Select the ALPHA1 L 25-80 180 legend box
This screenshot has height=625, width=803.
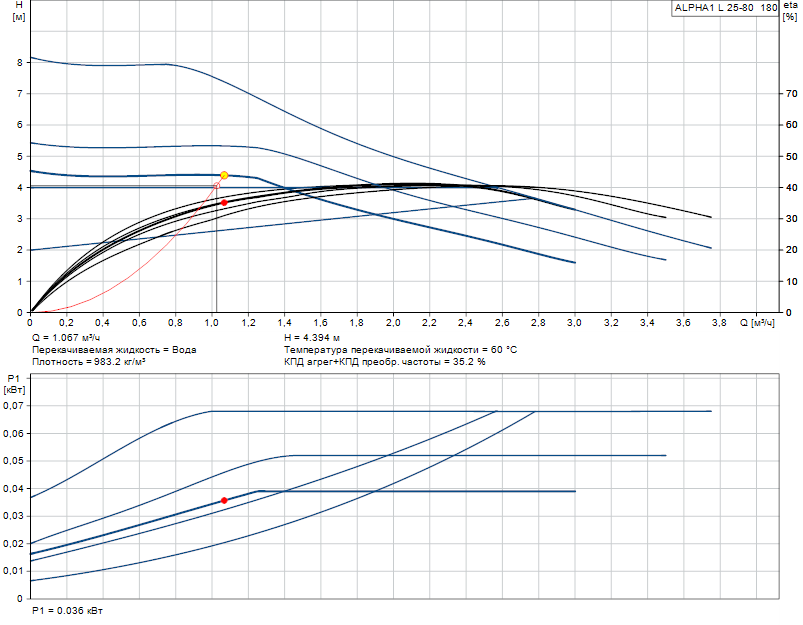[x=725, y=8]
